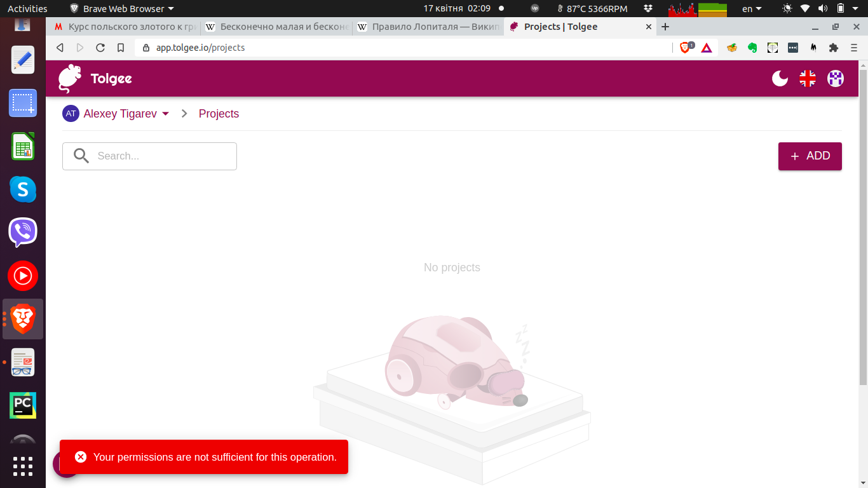
Task: Reload the Tolgee page
Action: coord(100,48)
